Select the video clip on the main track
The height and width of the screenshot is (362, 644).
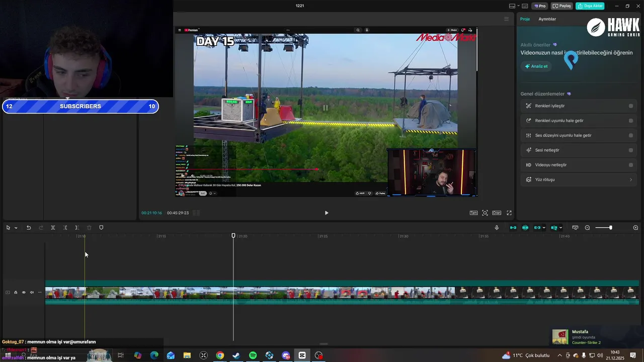tap(342, 293)
